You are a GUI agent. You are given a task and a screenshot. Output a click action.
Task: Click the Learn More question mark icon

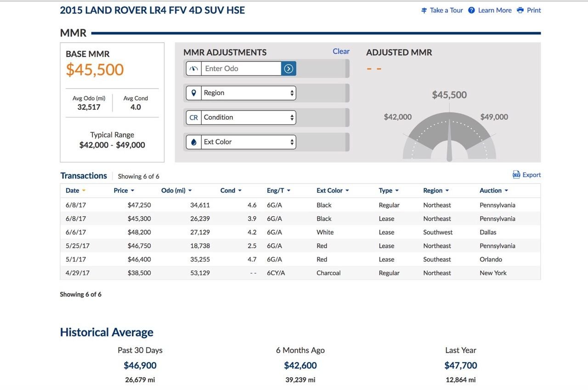click(471, 10)
